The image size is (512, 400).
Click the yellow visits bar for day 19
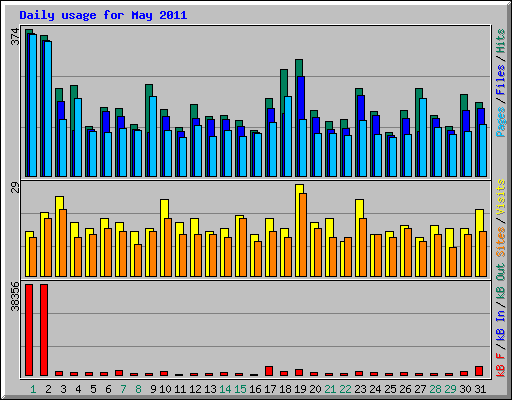[297, 230]
